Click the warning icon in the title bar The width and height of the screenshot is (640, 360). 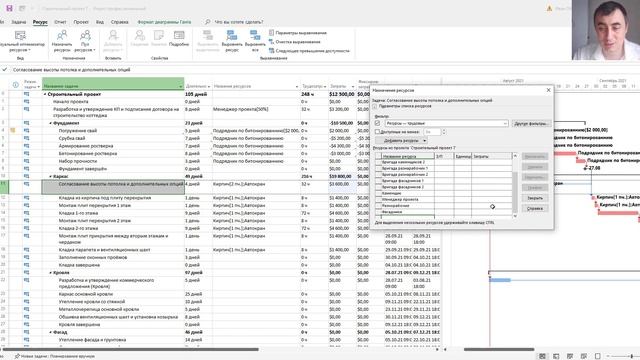(549, 8)
